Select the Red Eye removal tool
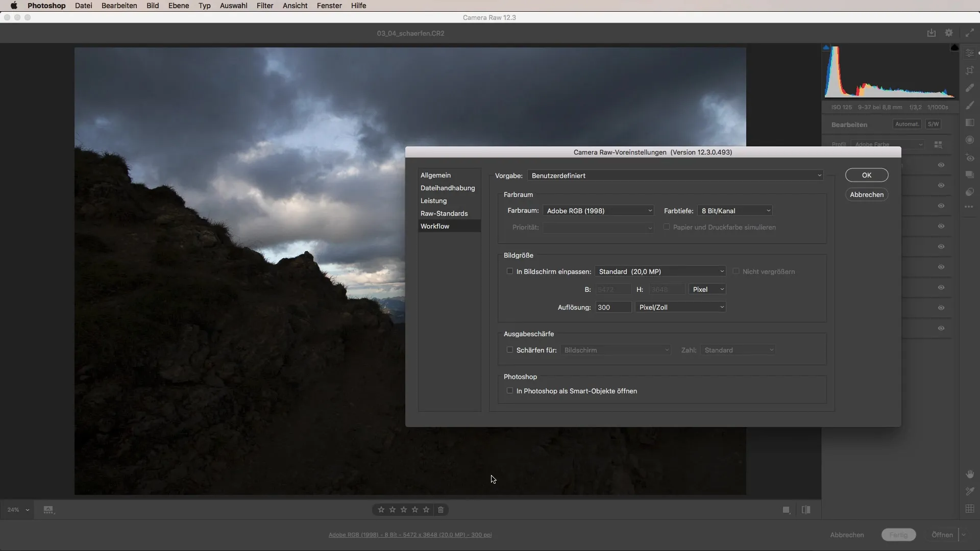 (970, 158)
